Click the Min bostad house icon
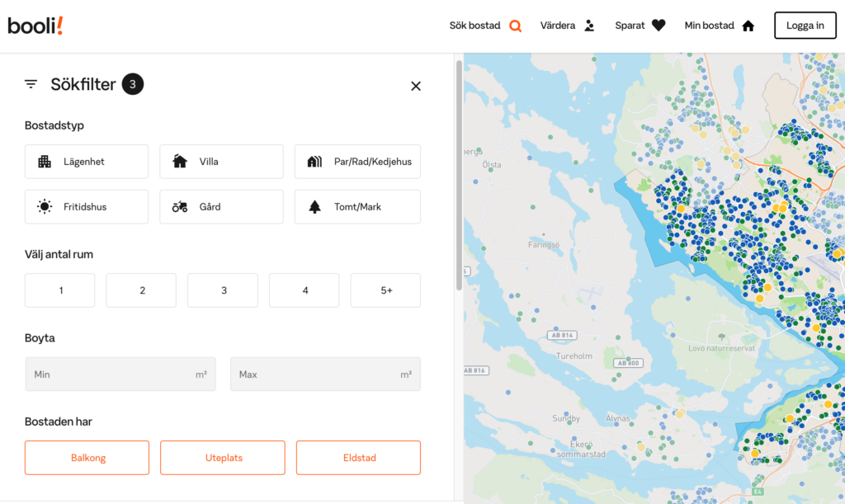The image size is (845, 504). [x=748, y=26]
